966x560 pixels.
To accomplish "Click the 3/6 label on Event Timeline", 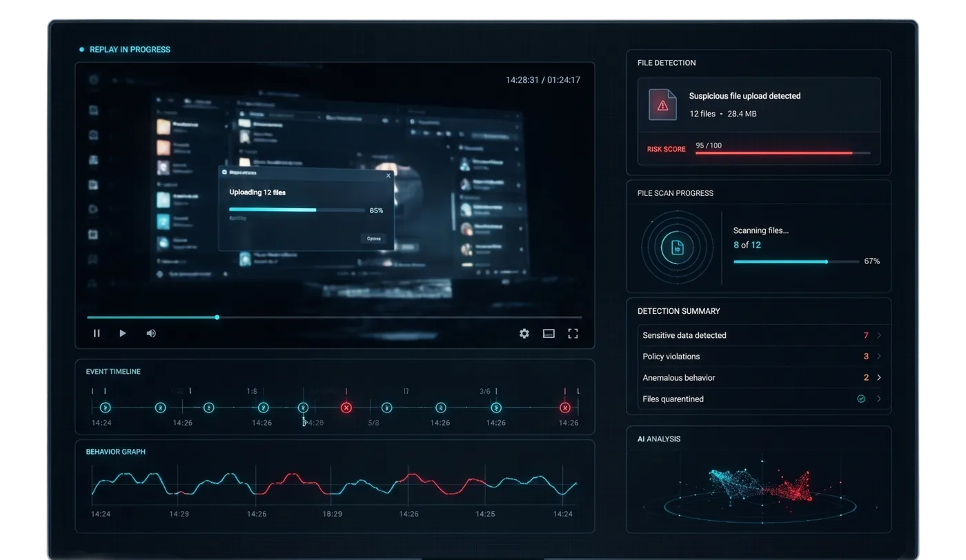I will coord(485,391).
